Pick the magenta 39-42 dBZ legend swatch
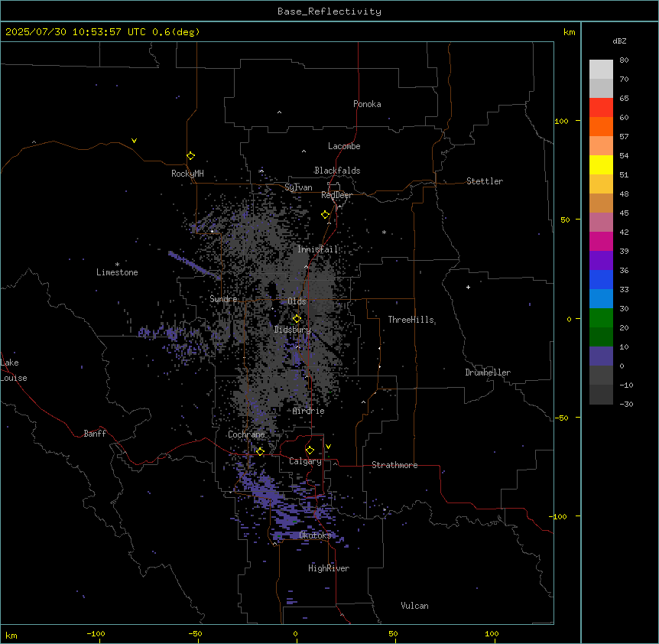 coord(601,241)
